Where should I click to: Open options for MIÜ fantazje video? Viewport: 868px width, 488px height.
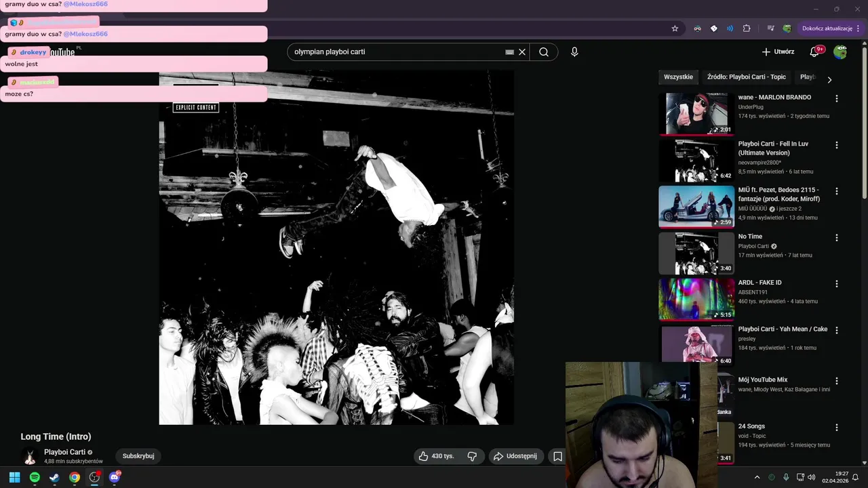(x=836, y=191)
